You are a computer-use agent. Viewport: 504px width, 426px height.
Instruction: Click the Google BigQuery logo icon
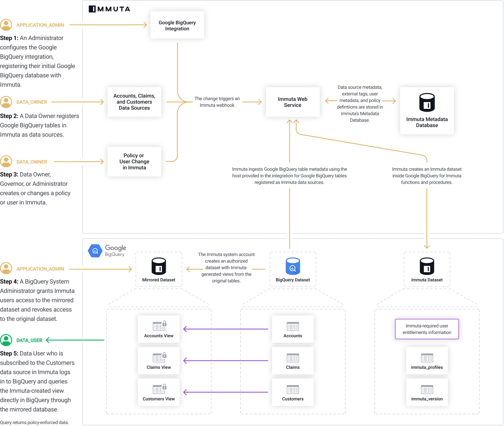click(x=95, y=251)
